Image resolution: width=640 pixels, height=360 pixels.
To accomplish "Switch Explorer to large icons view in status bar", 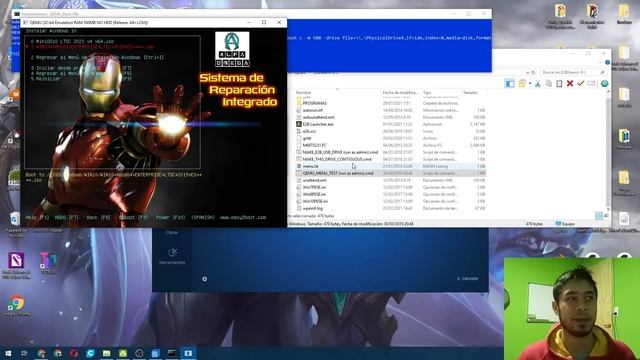I will tap(606, 216).
